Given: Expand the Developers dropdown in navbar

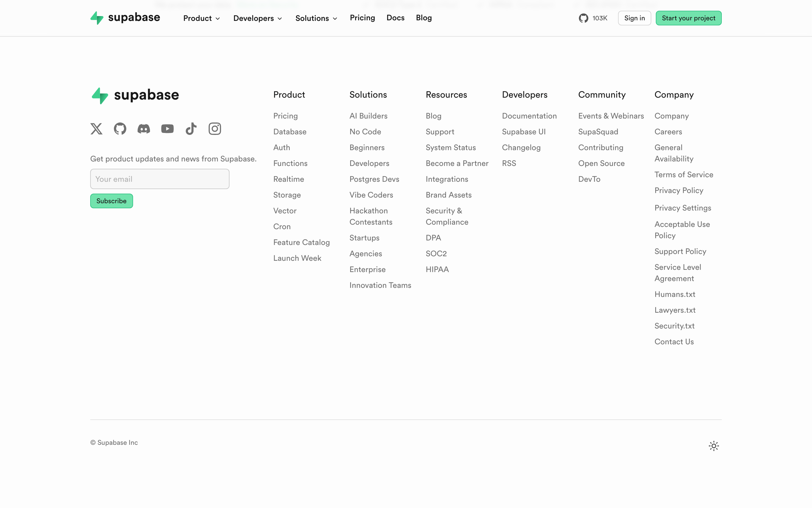Looking at the screenshot, I should coord(258,18).
